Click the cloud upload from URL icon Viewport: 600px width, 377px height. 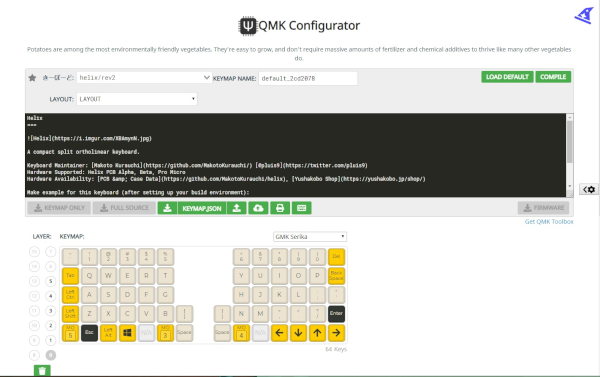[258, 208]
